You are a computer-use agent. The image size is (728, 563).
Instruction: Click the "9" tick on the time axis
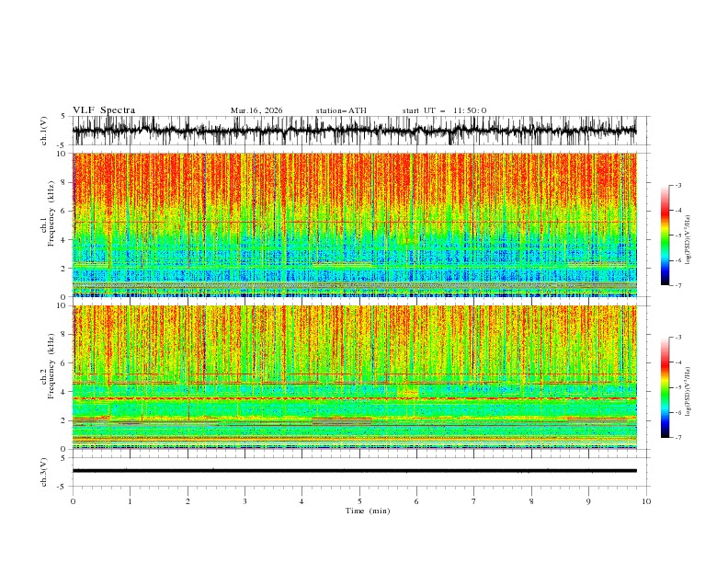(x=588, y=501)
